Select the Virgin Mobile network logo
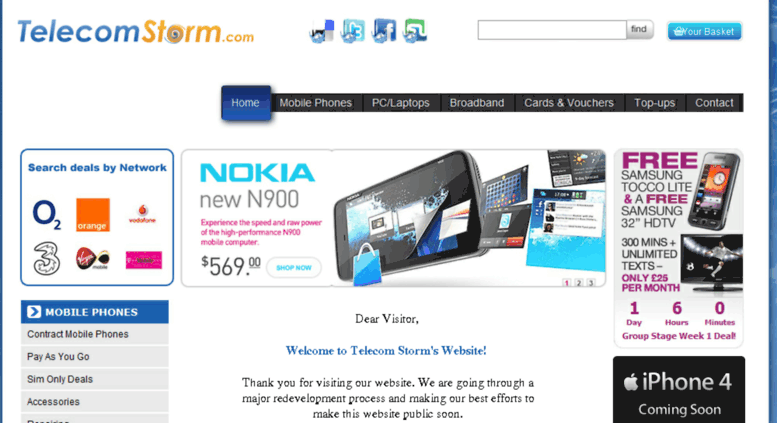Screen dimensions: 777x423 [93, 259]
